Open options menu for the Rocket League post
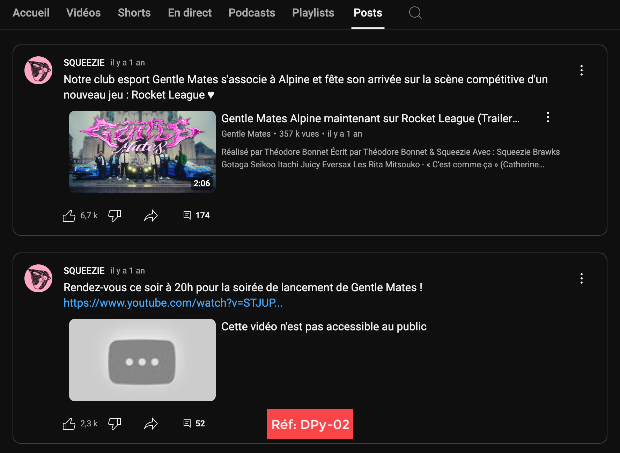This screenshot has height=453, width=620. pos(581,70)
